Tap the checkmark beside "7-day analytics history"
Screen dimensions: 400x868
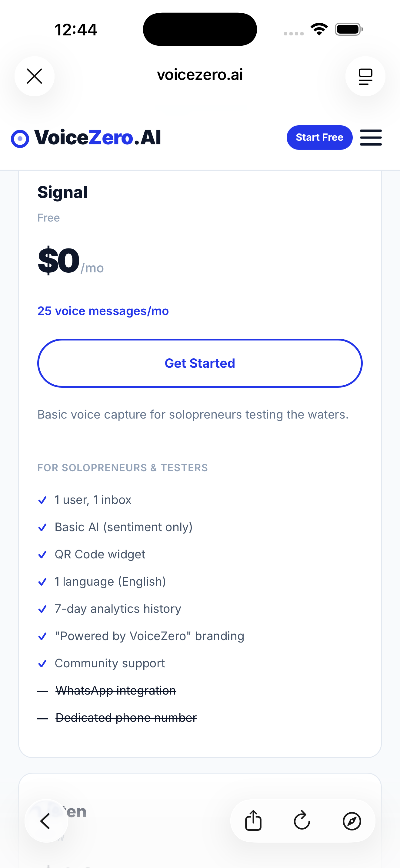point(42,609)
